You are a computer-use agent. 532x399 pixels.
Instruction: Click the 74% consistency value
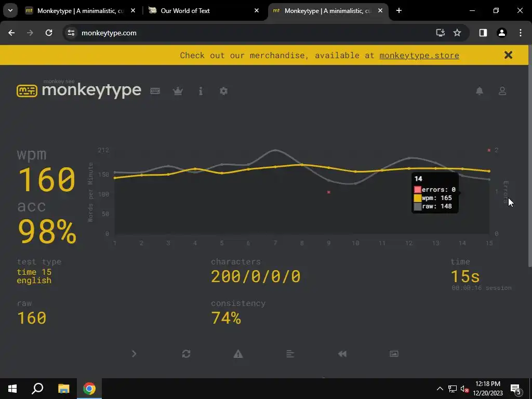[x=226, y=318]
